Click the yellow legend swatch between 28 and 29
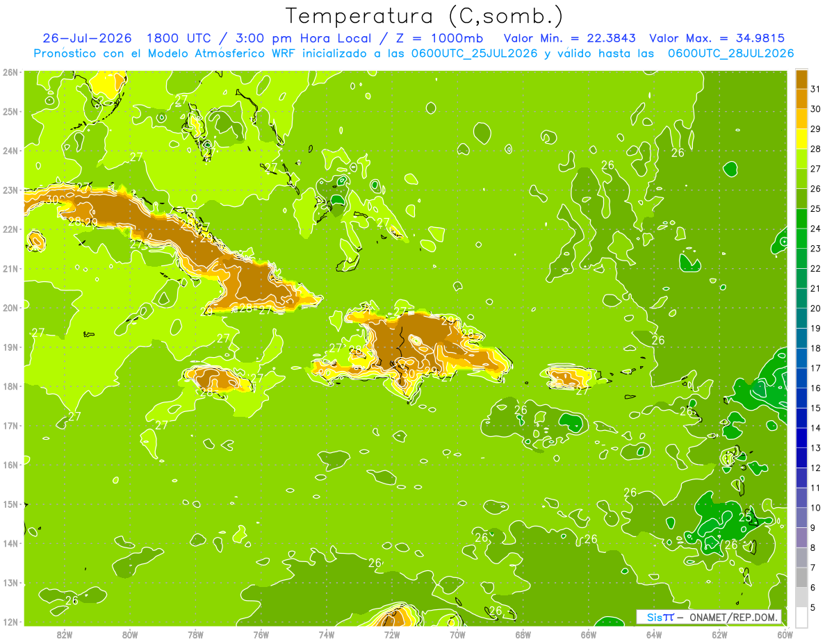This screenshot has height=644, width=834. 801,139
